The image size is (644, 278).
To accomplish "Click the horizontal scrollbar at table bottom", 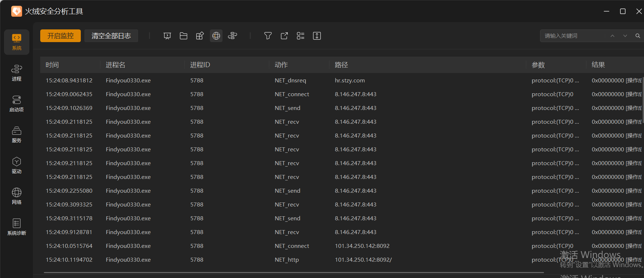I will (294, 272).
